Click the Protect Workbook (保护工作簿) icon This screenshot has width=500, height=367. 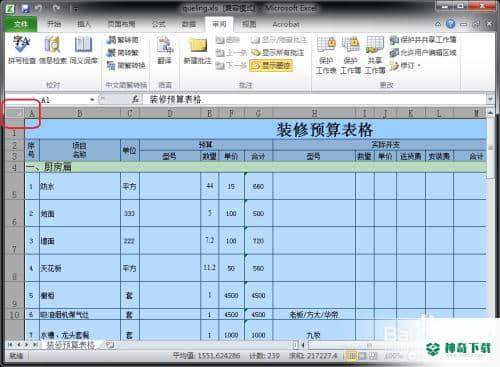coord(350,55)
